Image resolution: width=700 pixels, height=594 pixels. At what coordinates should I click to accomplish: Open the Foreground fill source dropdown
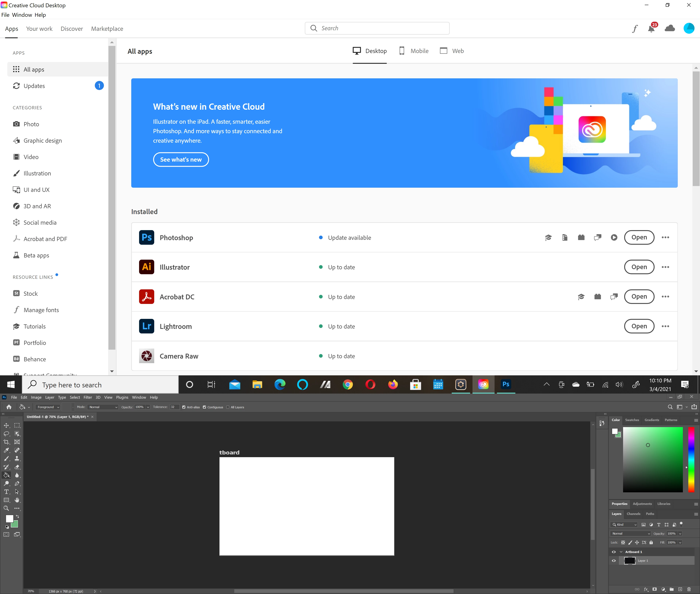[x=48, y=407]
